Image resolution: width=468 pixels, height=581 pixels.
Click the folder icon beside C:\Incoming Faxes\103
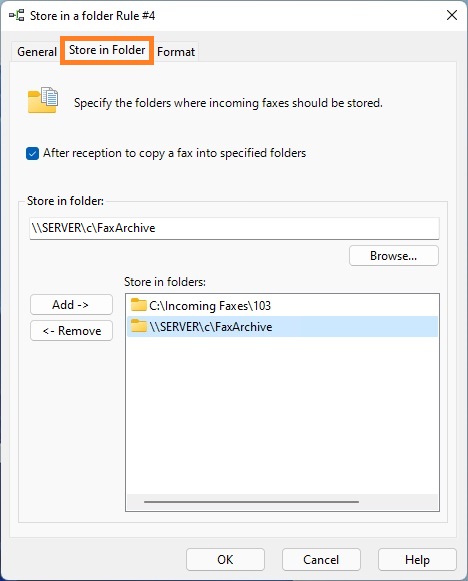139,305
